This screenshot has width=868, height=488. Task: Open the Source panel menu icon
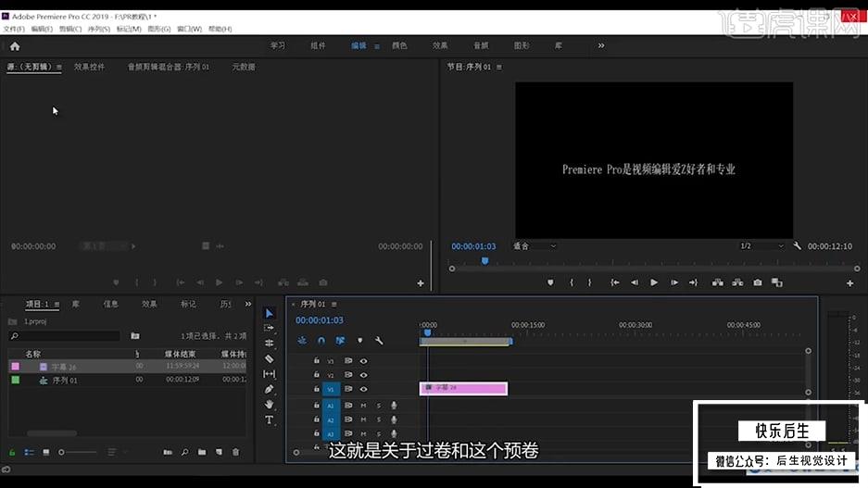click(58, 67)
